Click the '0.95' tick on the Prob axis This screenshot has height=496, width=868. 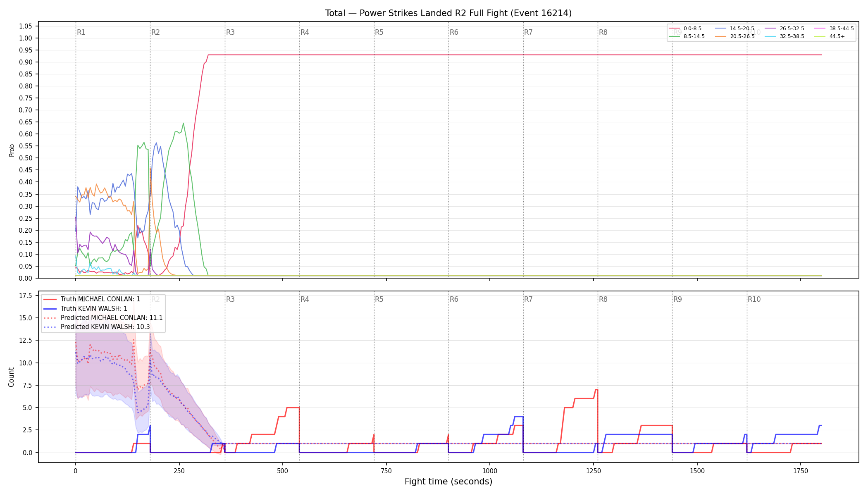[26, 50]
